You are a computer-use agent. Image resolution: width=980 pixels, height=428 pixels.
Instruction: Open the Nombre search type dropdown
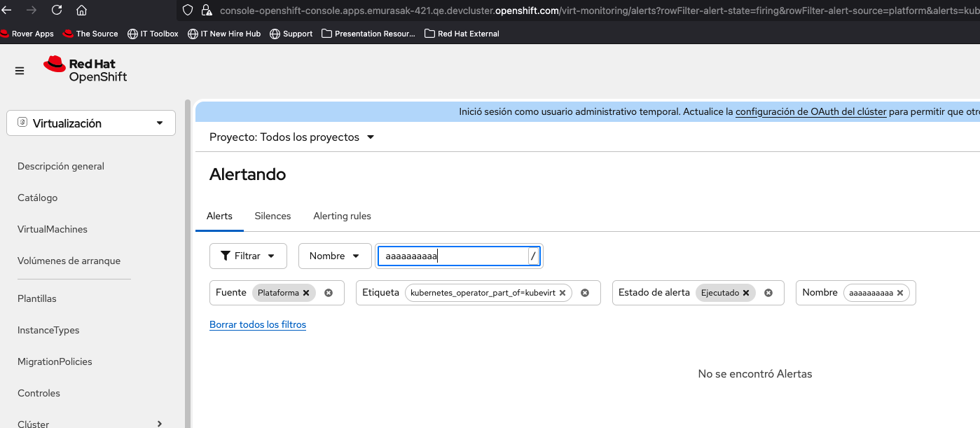pyautogui.click(x=335, y=256)
